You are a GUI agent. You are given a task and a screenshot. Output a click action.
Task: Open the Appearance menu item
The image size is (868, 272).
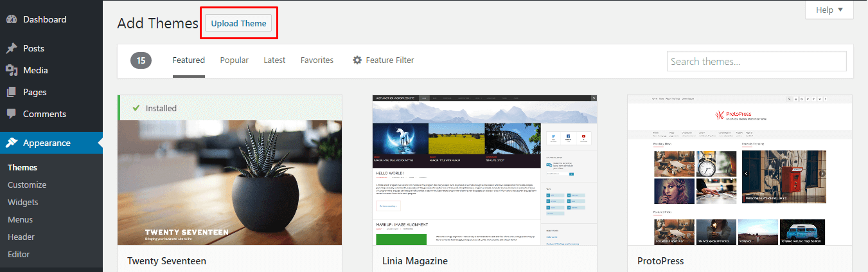(51, 143)
